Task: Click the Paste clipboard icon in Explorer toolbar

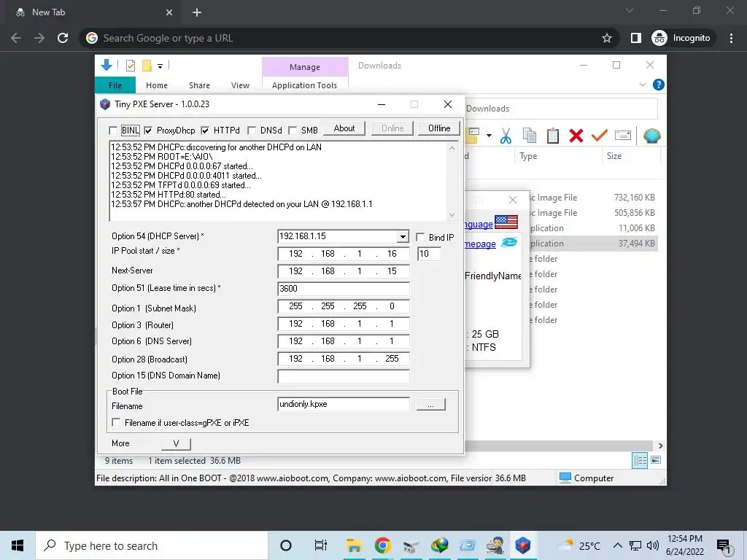Action: [553, 136]
